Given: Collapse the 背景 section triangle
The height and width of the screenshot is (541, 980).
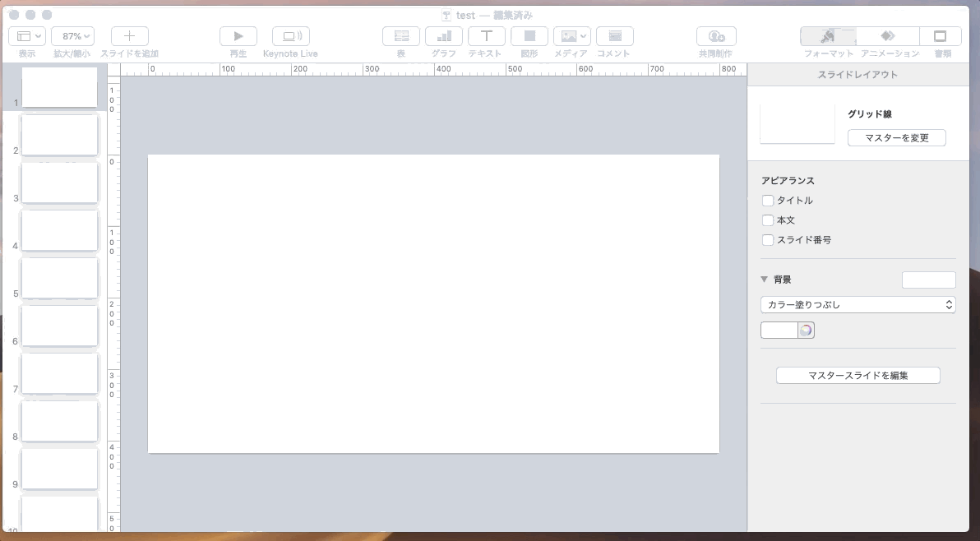Looking at the screenshot, I should [x=765, y=280].
